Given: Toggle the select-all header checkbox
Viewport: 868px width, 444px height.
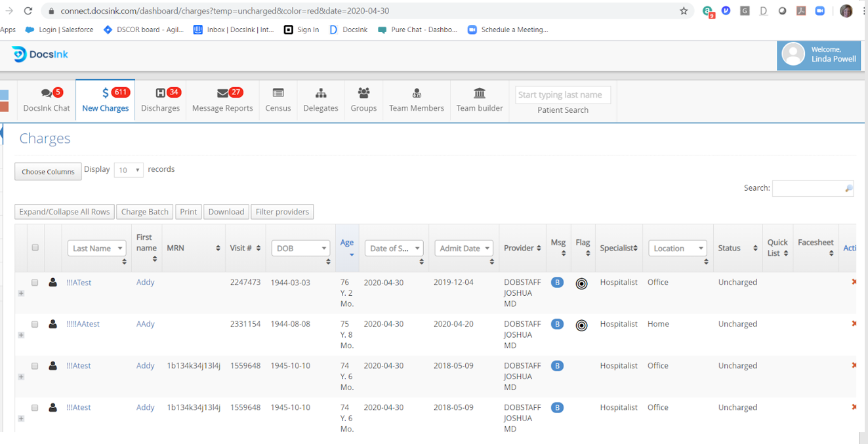Looking at the screenshot, I should (35, 247).
